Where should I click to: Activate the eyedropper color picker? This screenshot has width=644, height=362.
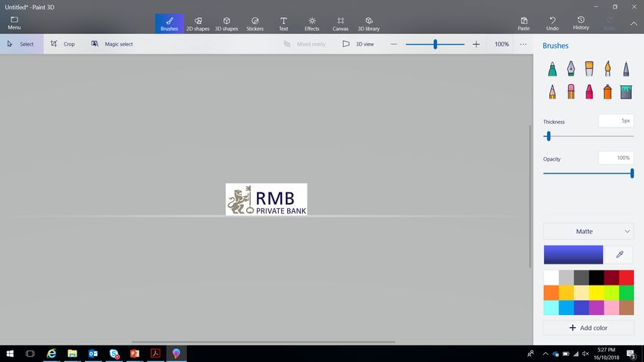pyautogui.click(x=619, y=254)
